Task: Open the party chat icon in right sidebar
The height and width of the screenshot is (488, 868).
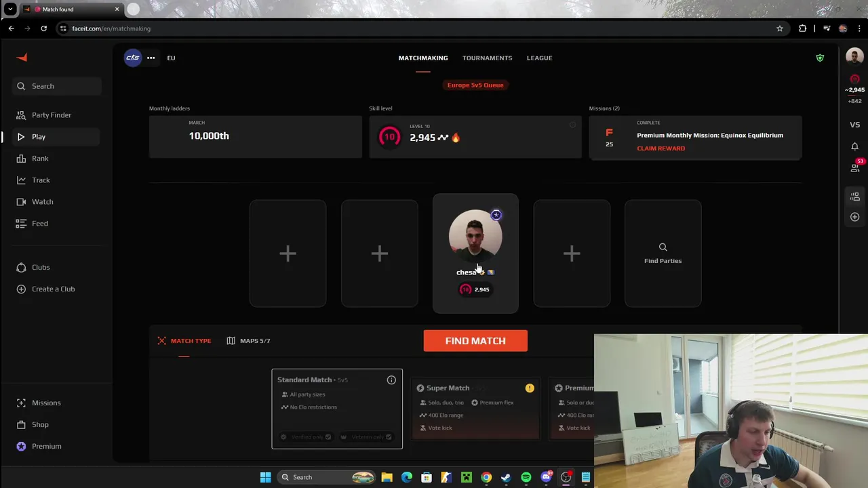Action: 854,197
